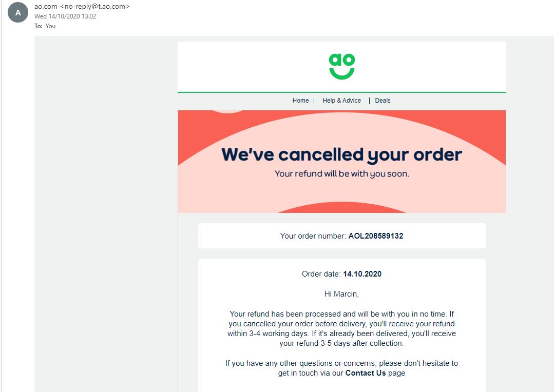Click the 'Hi Marcin,' greeting line
Image resolution: width=554 pixels, height=392 pixels.
[x=341, y=294]
